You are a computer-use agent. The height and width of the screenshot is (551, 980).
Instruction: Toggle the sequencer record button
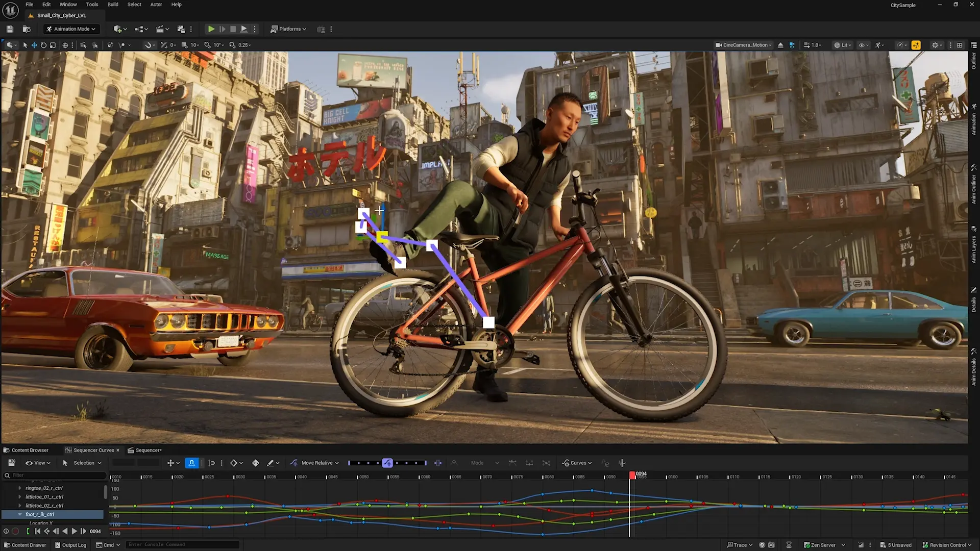point(15,531)
